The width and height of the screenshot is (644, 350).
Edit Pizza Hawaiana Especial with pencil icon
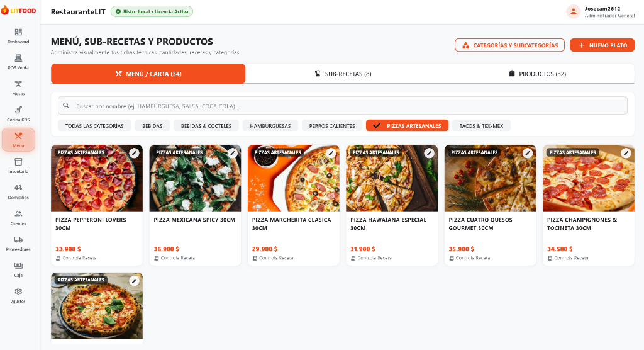pyautogui.click(x=429, y=153)
